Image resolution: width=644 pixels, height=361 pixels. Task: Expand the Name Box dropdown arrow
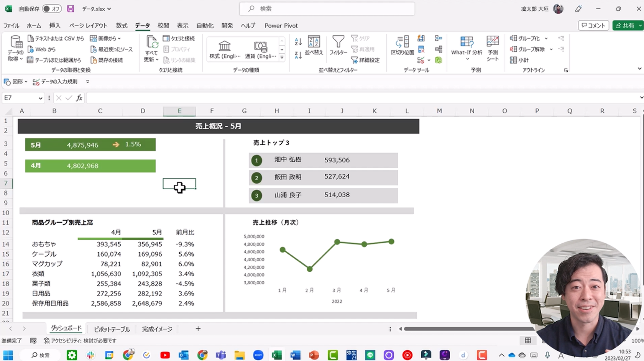[x=41, y=98]
